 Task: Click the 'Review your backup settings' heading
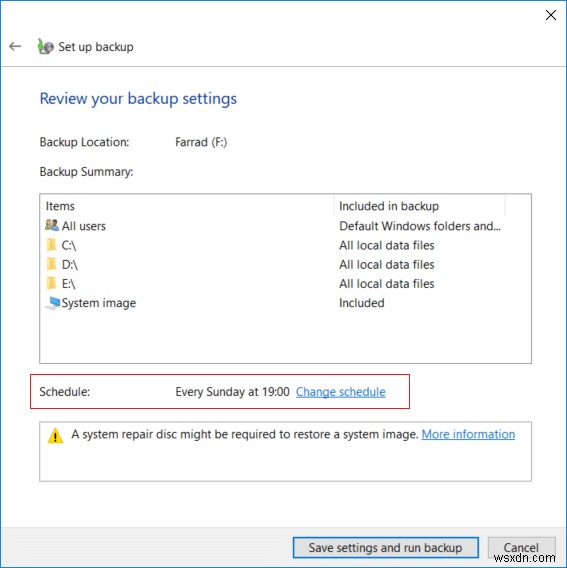[138, 99]
